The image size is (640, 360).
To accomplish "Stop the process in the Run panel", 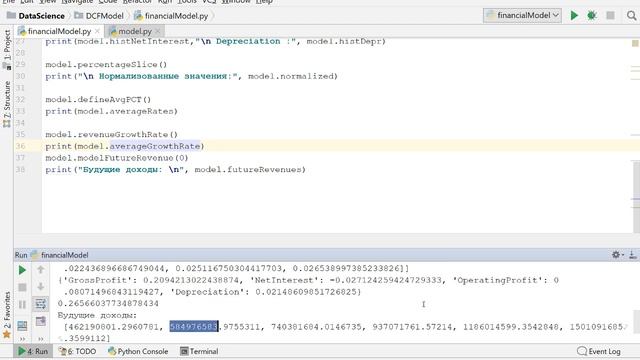I will [22, 287].
